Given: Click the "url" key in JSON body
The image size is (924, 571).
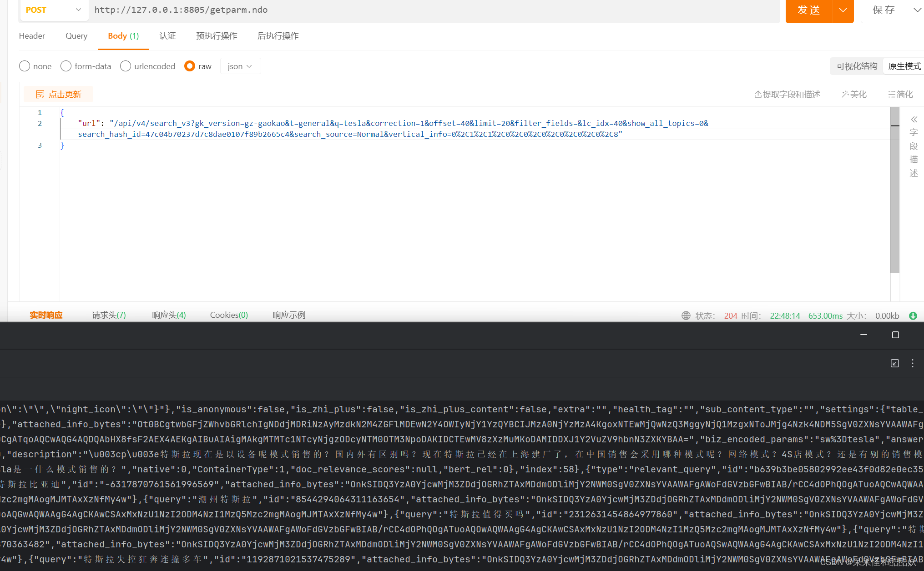Looking at the screenshot, I should click(89, 123).
